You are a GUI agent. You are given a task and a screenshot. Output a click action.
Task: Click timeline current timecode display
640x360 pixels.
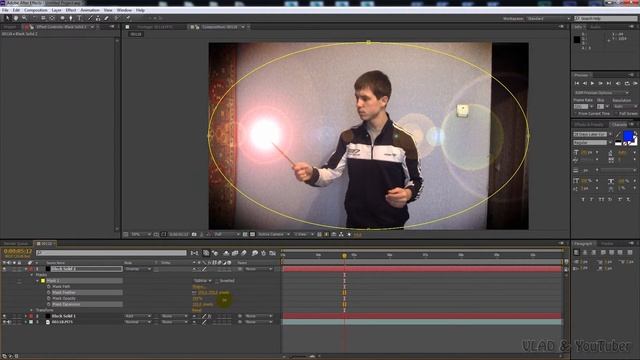coord(18,251)
